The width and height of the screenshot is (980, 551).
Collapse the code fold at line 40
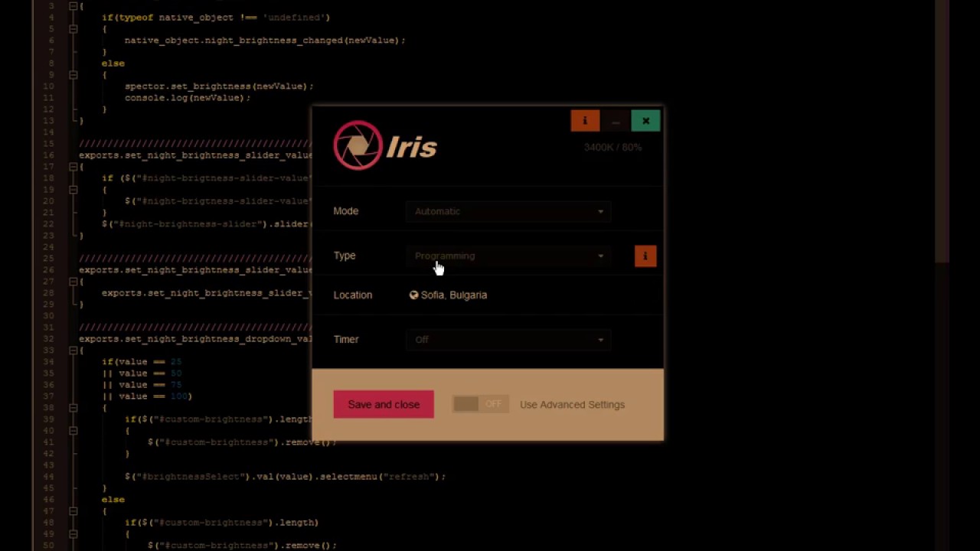[73, 431]
